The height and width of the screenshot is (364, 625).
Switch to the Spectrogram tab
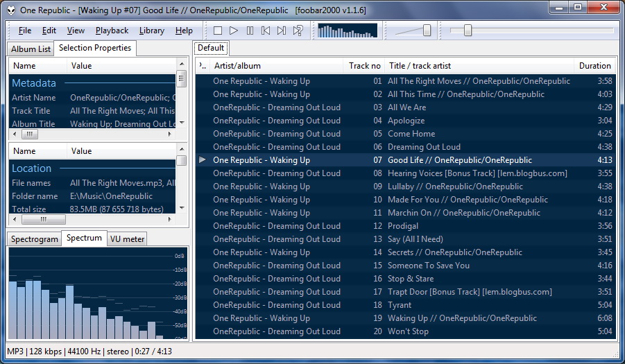point(34,239)
